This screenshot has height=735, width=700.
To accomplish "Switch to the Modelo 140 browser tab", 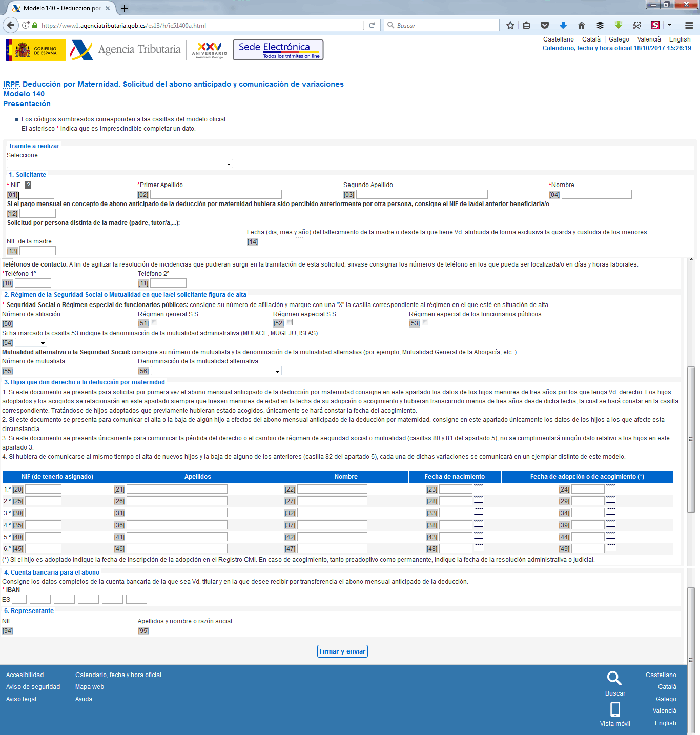I will pyautogui.click(x=59, y=8).
